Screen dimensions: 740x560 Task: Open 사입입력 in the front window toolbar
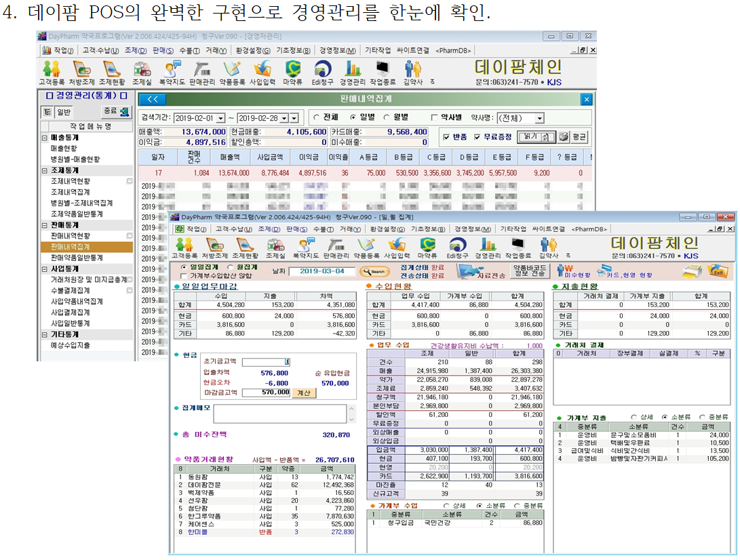click(x=396, y=248)
